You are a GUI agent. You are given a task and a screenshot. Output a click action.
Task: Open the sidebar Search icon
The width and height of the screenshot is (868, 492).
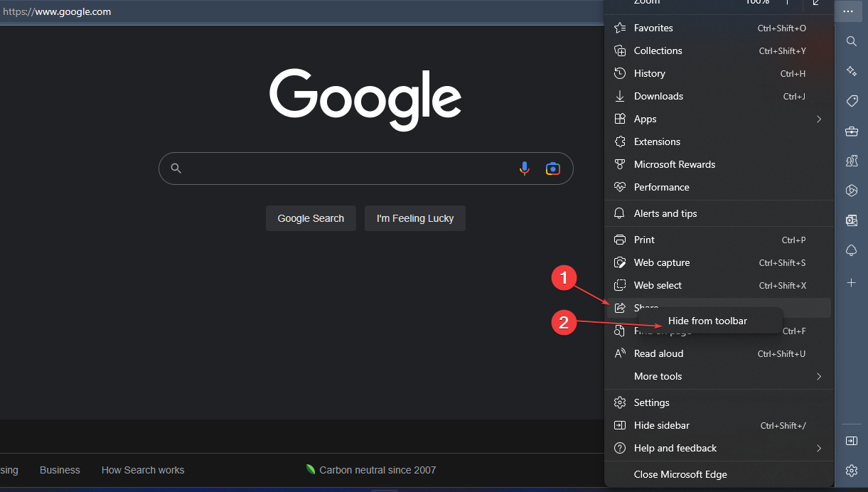tap(851, 41)
